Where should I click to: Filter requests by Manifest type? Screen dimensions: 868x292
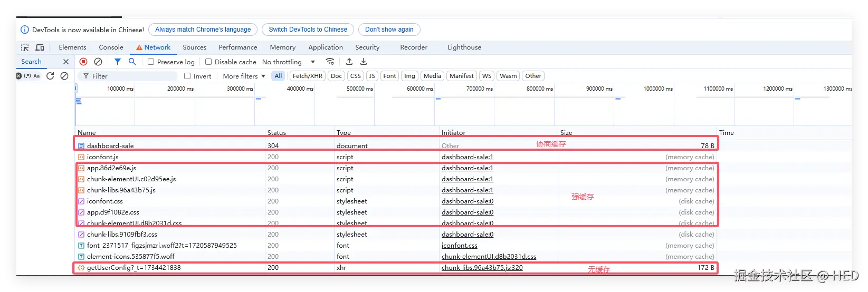[462, 76]
